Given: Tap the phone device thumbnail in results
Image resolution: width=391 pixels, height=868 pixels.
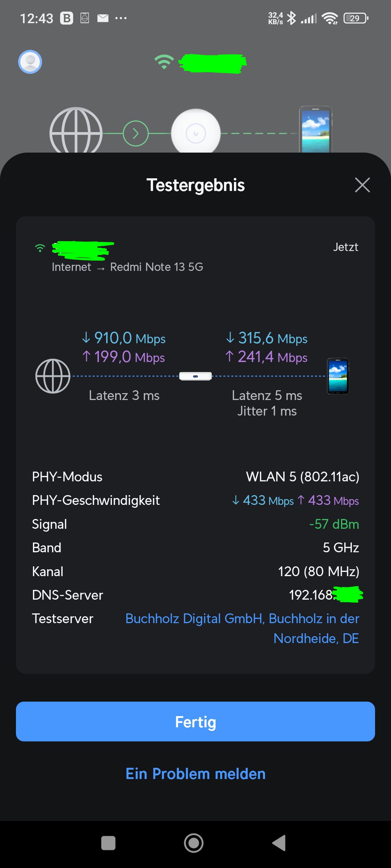Looking at the screenshot, I should coord(338,376).
